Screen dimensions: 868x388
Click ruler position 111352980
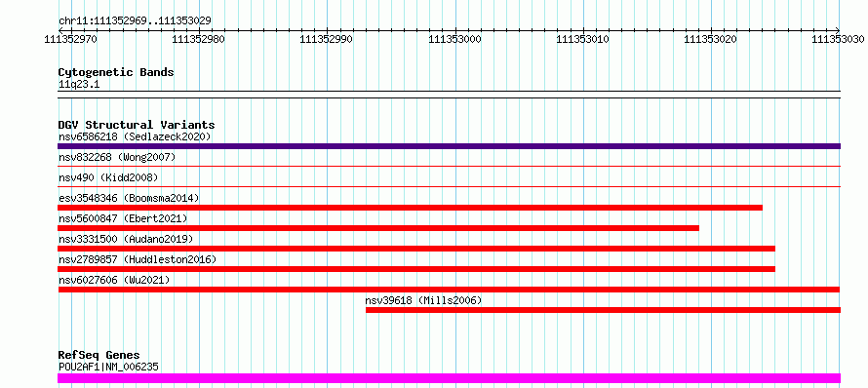(199, 39)
